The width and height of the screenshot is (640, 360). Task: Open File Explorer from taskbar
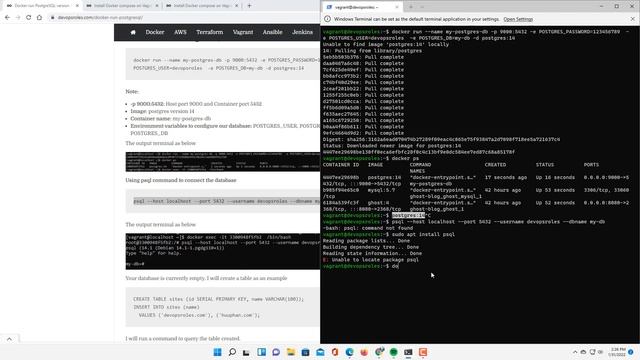click(291, 352)
